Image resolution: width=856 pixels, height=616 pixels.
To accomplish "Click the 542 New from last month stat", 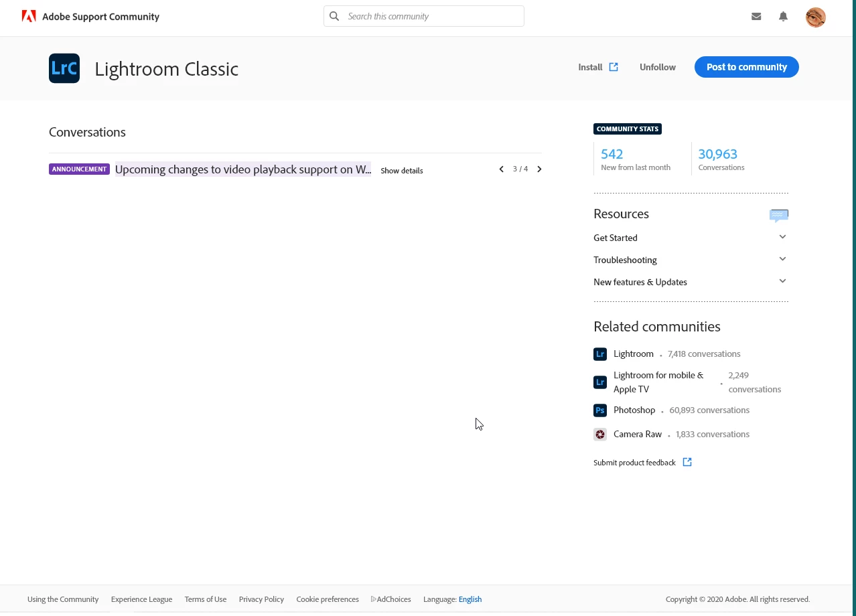I will 636,159.
